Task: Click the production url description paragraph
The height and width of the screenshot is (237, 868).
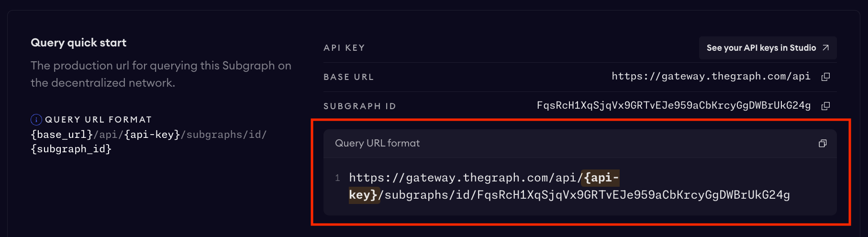Action: [161, 74]
